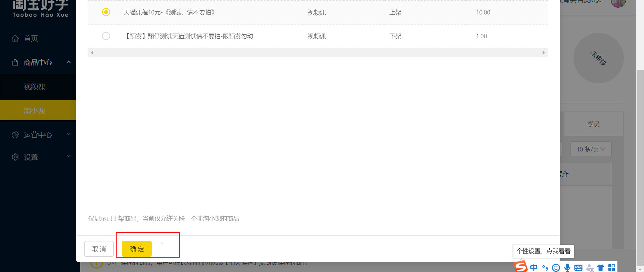Screen dimensions: 644x272
Task: Switch to the 学员 tab
Action: coord(594,124)
